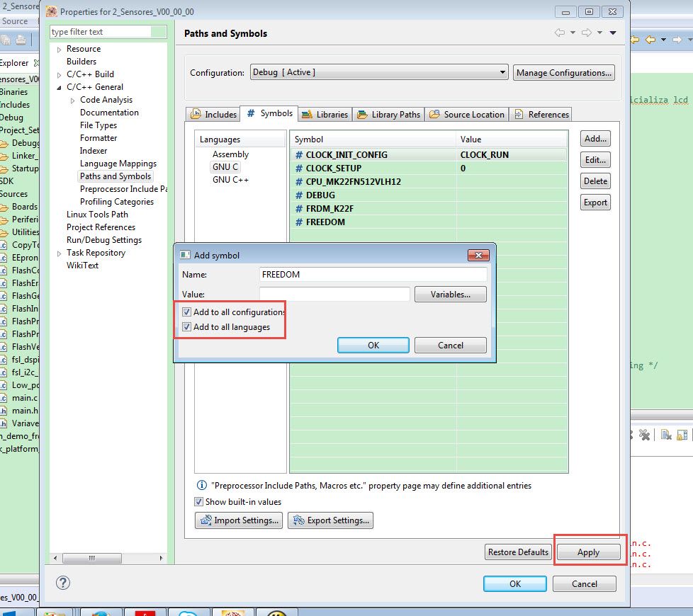Select the CPU_MK22FN512VLH12 symbol row
Image resolution: width=693 pixels, height=616 pixels.
(x=428, y=181)
